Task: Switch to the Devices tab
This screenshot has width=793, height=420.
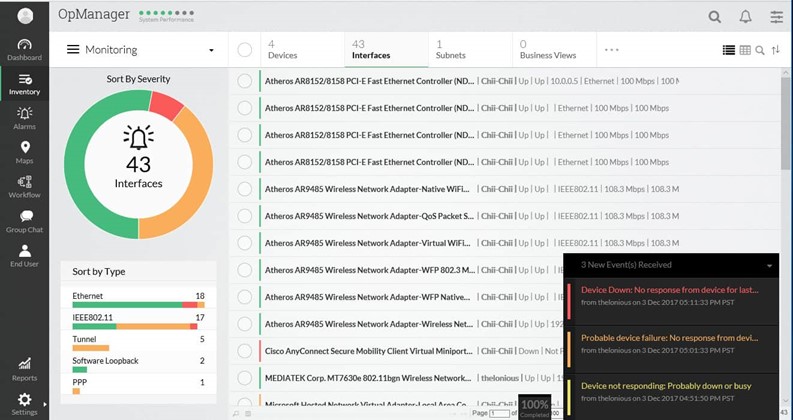Action: tap(282, 50)
